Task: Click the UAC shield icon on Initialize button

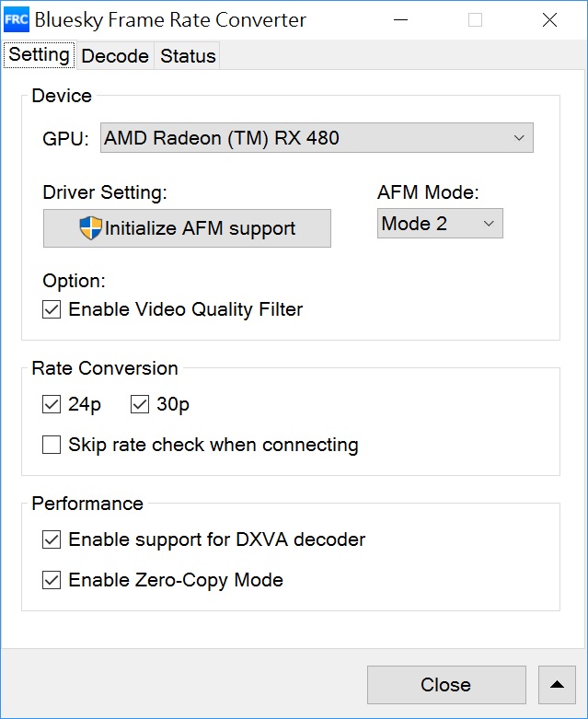Action: coord(90,228)
